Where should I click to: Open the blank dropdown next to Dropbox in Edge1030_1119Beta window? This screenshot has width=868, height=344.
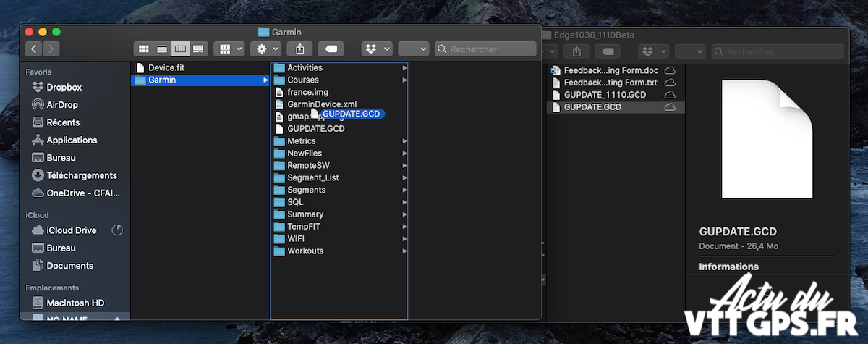pos(690,51)
